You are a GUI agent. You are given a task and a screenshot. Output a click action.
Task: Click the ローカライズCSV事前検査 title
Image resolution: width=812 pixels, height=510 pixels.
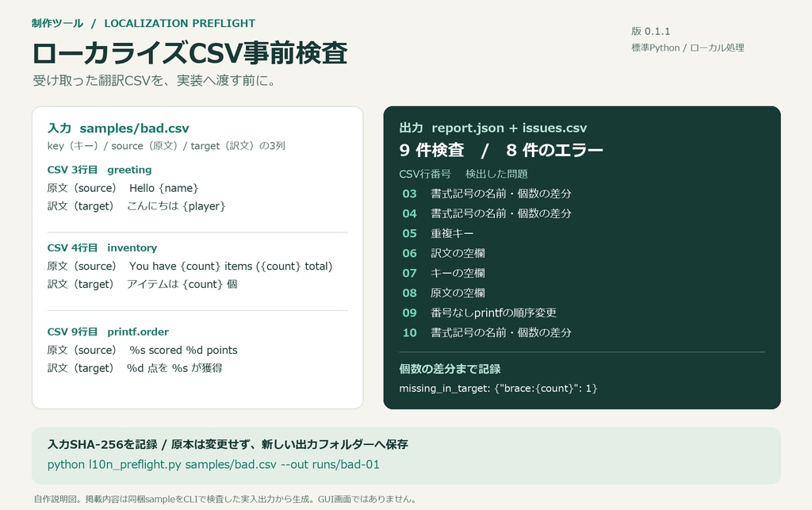190,53
